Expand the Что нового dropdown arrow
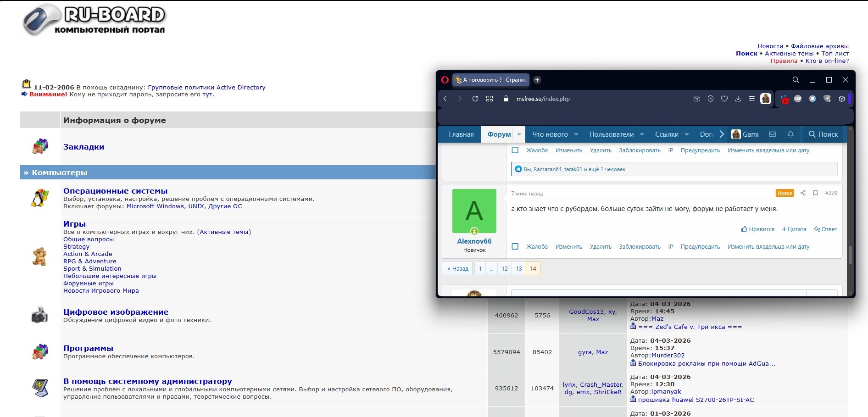868x417 pixels. pyautogui.click(x=576, y=134)
